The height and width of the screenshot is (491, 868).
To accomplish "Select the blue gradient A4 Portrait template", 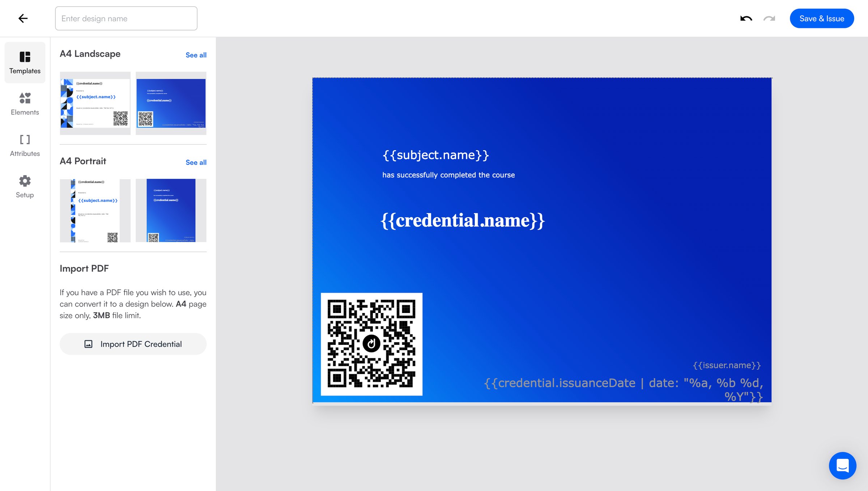I will tap(171, 211).
